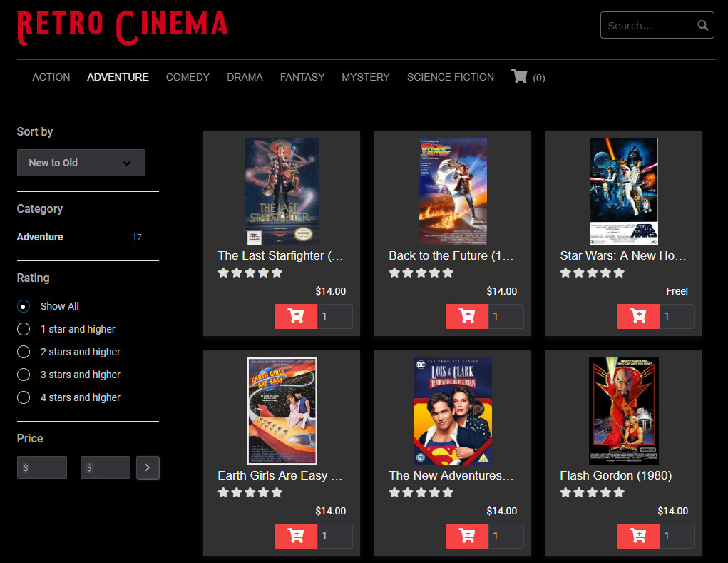This screenshot has height=563, width=728.
Task: Click Earth Girls Are Easy star rating
Action: pos(250,492)
